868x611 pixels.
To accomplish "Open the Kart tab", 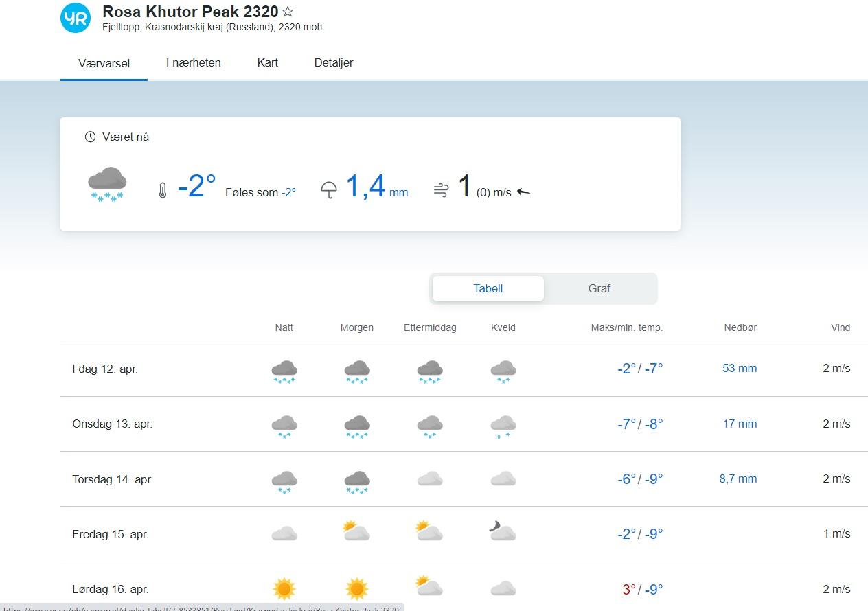I will (268, 62).
